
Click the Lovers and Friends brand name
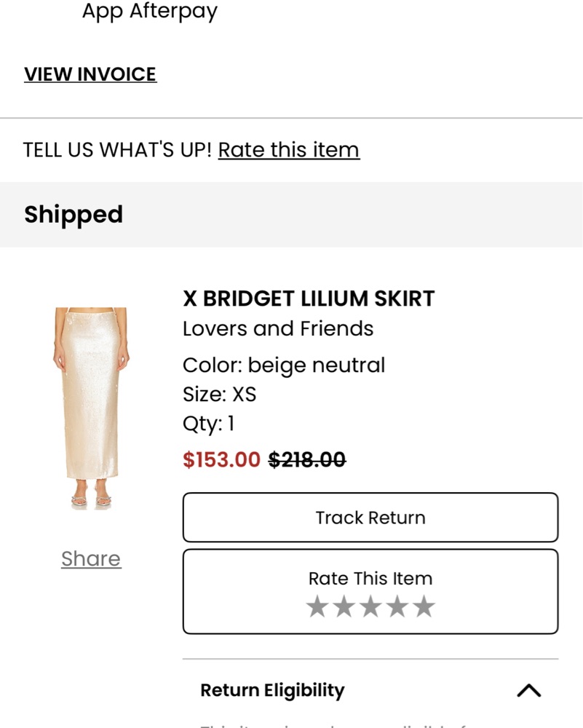[x=278, y=329]
